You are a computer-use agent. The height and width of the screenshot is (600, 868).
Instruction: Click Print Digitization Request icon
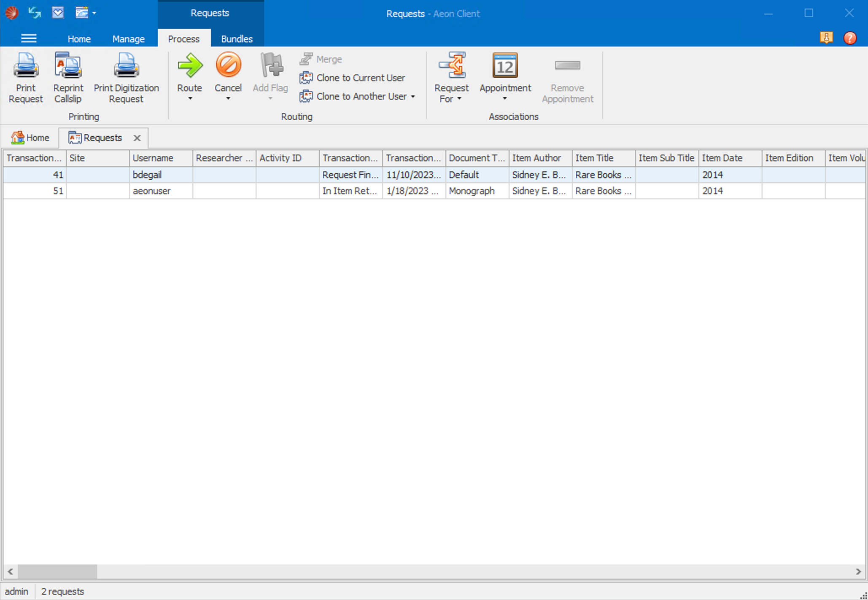126,66
